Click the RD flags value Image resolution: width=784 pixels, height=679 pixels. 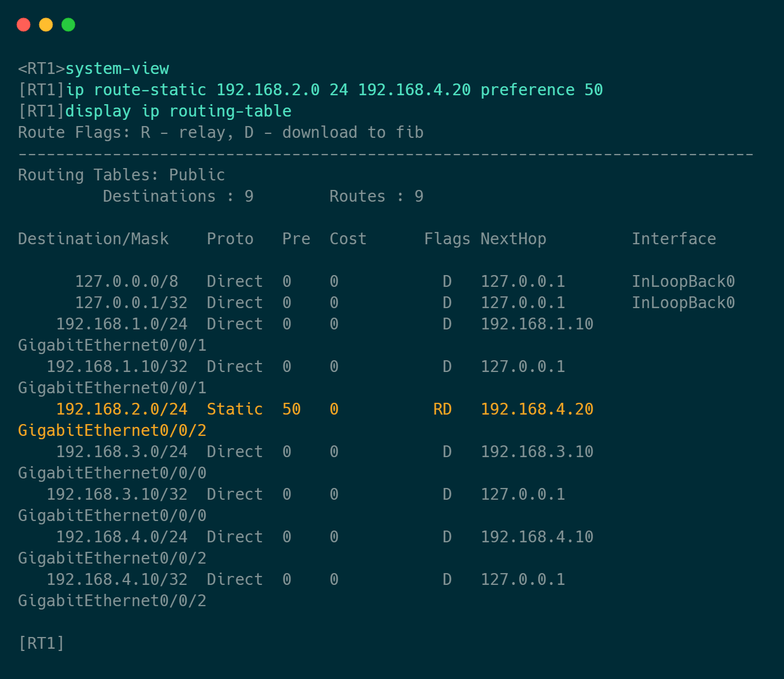442,410
